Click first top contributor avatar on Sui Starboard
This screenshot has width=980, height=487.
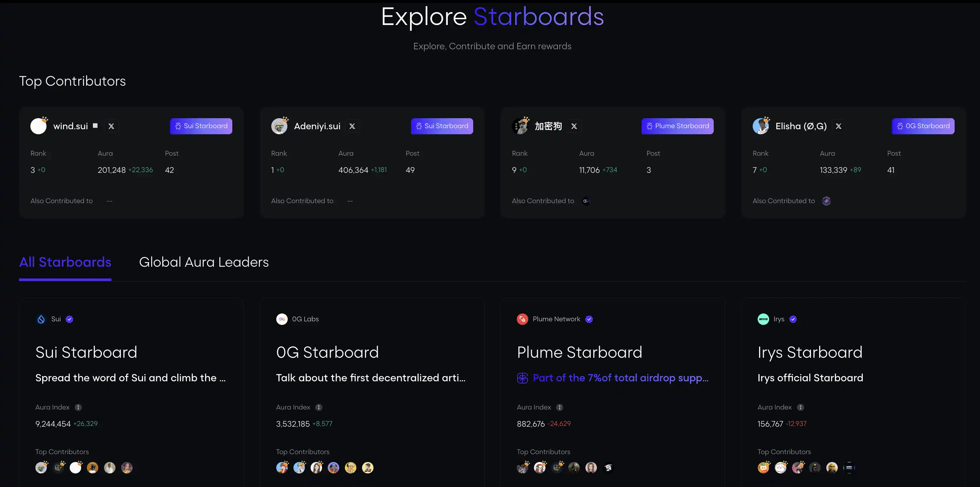click(41, 468)
